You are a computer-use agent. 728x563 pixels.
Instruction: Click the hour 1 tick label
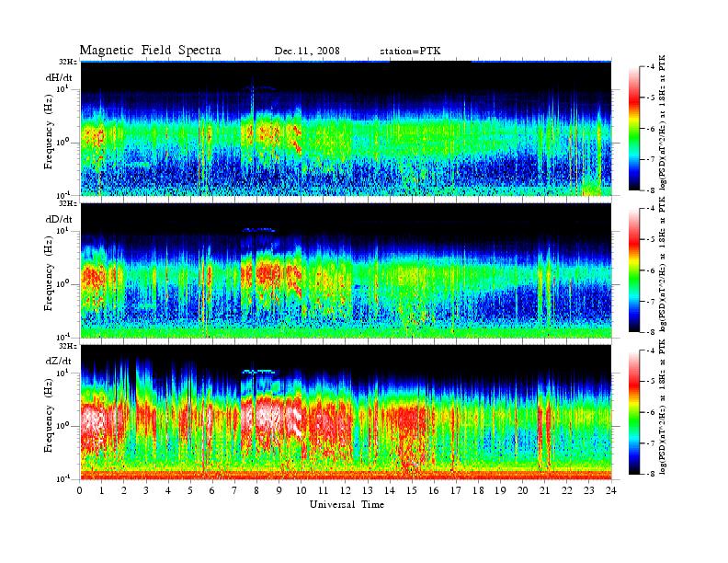(x=102, y=490)
